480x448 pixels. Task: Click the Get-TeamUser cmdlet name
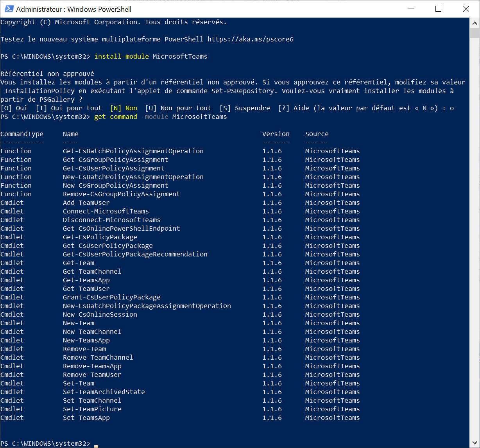(86, 289)
